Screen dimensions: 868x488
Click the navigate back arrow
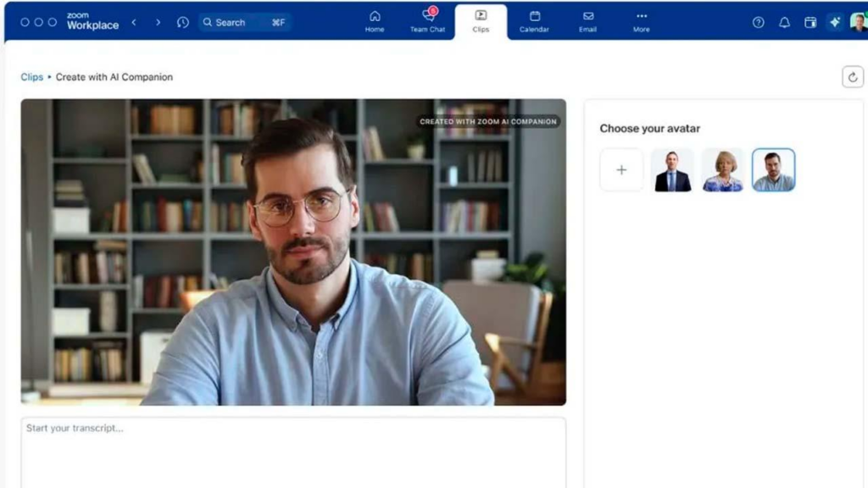(134, 23)
